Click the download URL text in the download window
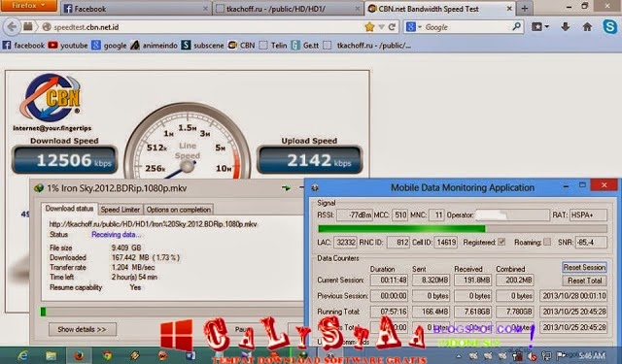Image resolution: width=622 pixels, height=364 pixels. pyautogui.click(x=153, y=224)
